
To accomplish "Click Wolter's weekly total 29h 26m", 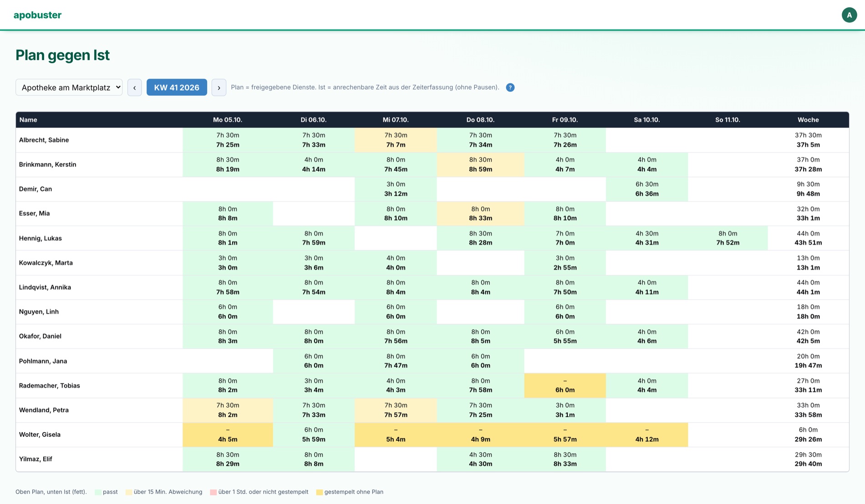I will pos(808,439).
